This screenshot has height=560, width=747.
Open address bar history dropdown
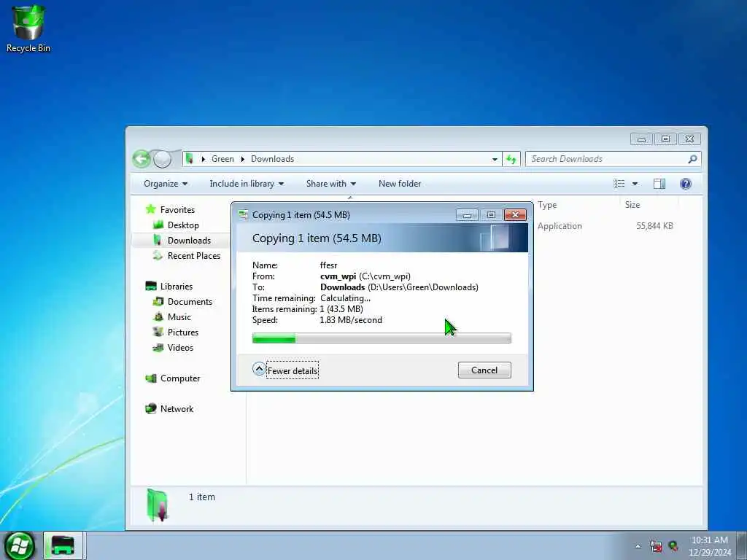click(x=495, y=159)
